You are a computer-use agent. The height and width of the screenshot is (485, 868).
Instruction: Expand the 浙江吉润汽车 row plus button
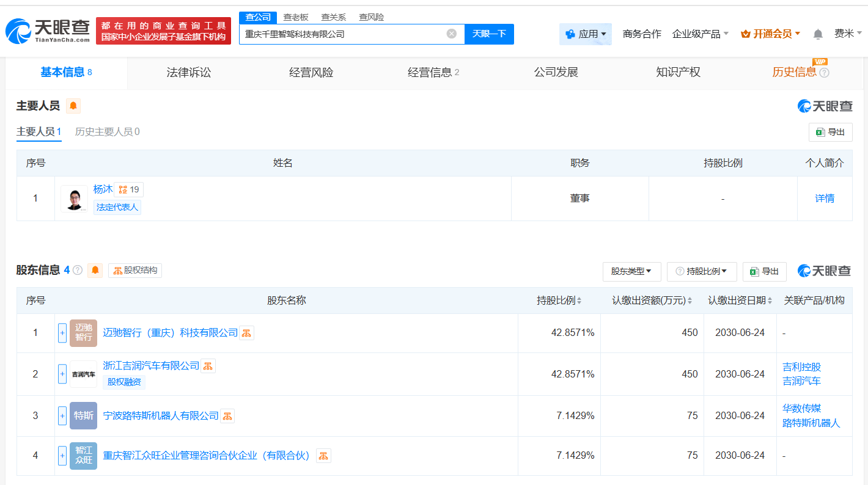(x=62, y=374)
